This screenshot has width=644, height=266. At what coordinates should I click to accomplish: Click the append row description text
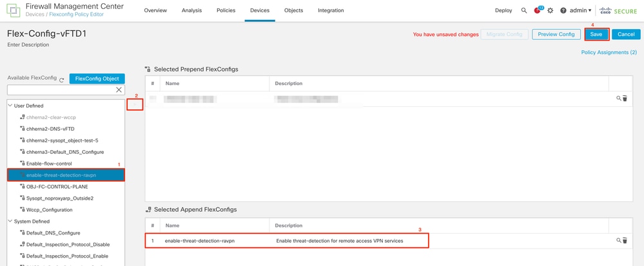(340, 241)
